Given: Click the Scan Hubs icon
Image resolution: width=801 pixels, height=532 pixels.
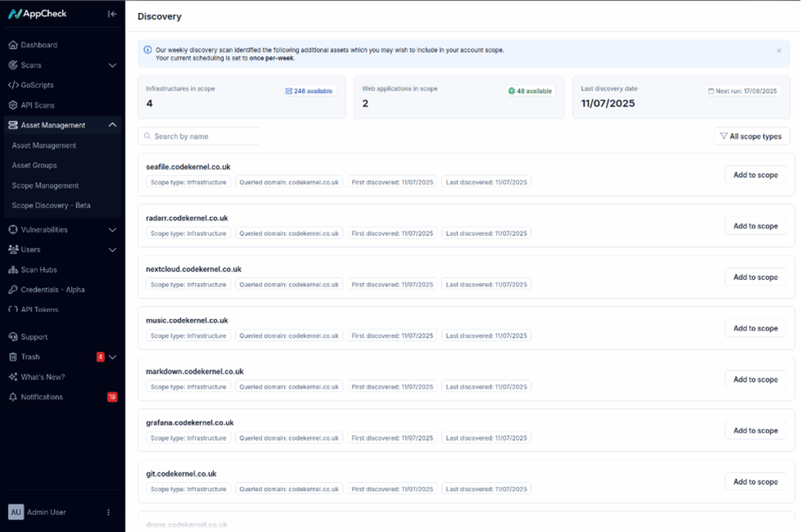Looking at the screenshot, I should [13, 270].
